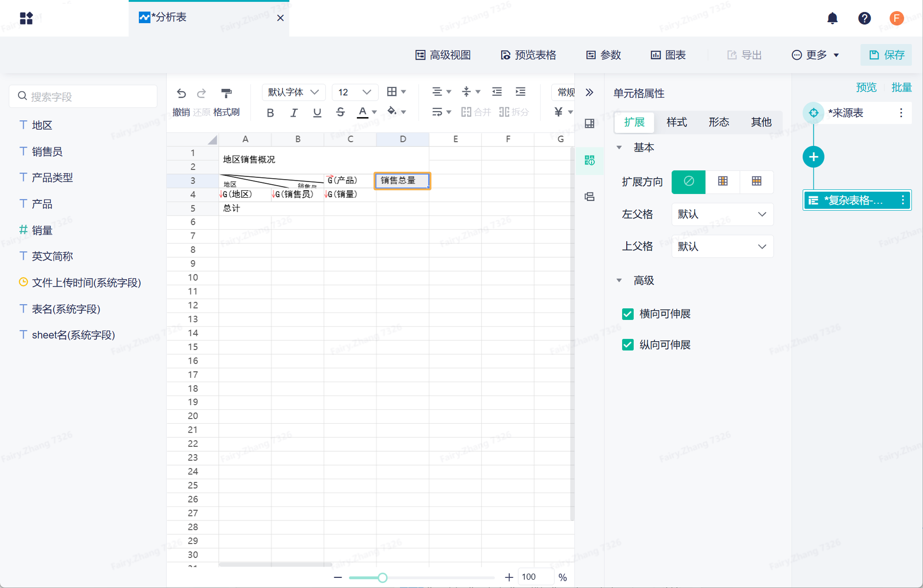Open notifications bell icon
The image size is (923, 588).
pyautogui.click(x=832, y=18)
